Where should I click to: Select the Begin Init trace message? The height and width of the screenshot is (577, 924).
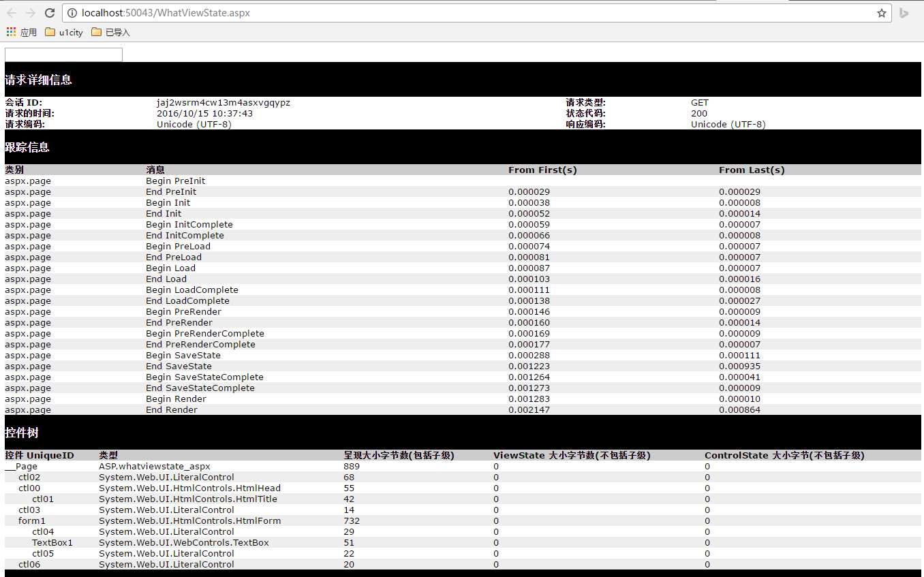coord(168,202)
